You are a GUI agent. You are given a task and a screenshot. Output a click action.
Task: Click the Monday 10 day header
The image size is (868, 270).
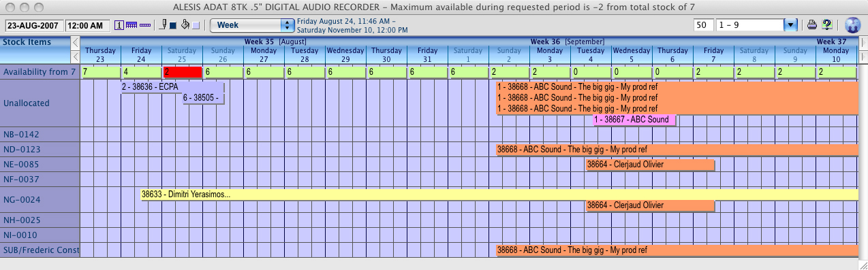click(836, 55)
